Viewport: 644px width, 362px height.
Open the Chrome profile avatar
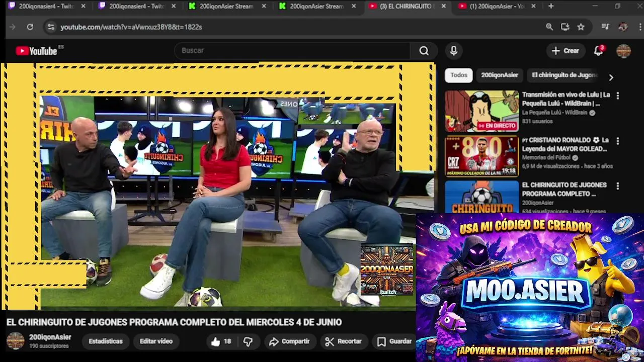[x=623, y=27]
